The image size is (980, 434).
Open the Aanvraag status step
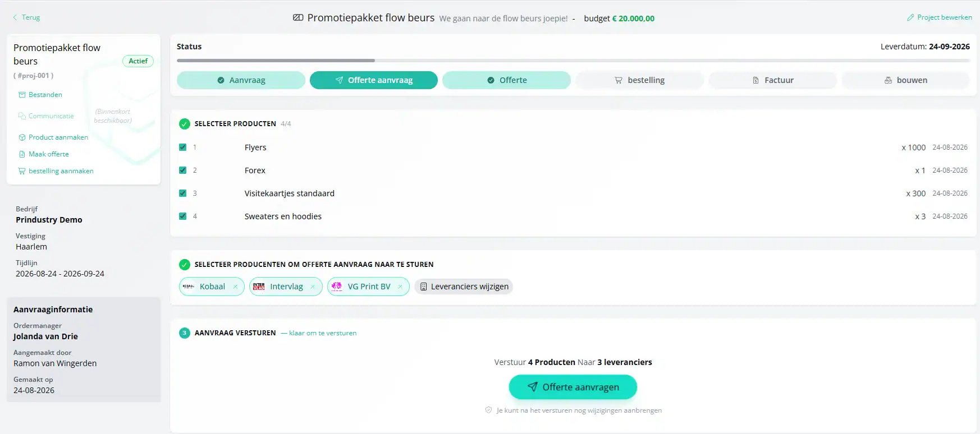(x=241, y=80)
